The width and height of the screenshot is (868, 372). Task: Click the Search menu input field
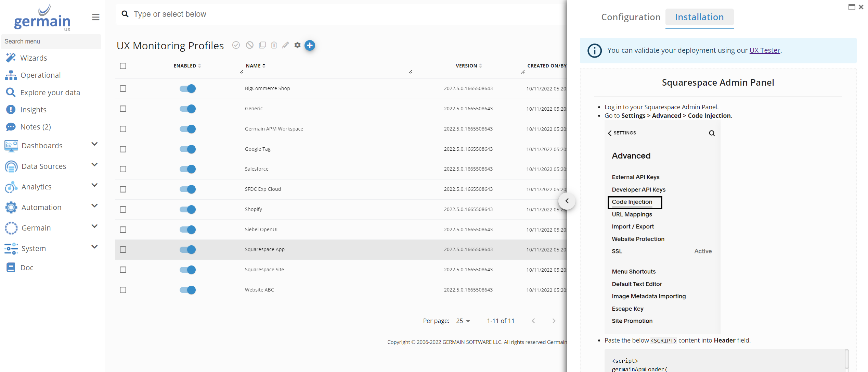(x=51, y=41)
